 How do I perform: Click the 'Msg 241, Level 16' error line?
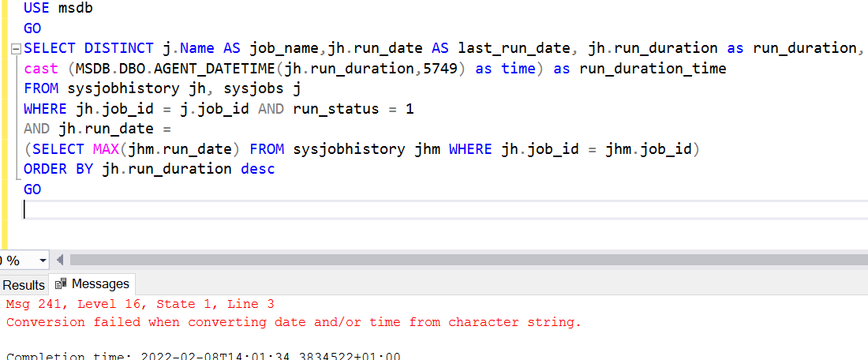(140, 304)
